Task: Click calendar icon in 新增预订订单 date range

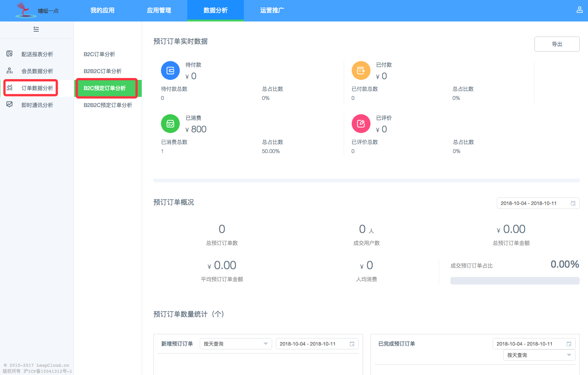Action: click(x=352, y=344)
